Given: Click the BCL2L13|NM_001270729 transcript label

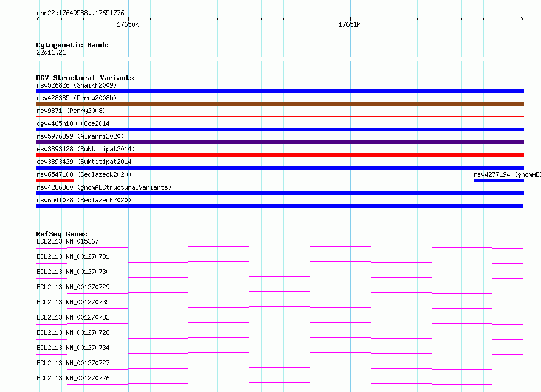Looking at the screenshot, I should [73, 287].
